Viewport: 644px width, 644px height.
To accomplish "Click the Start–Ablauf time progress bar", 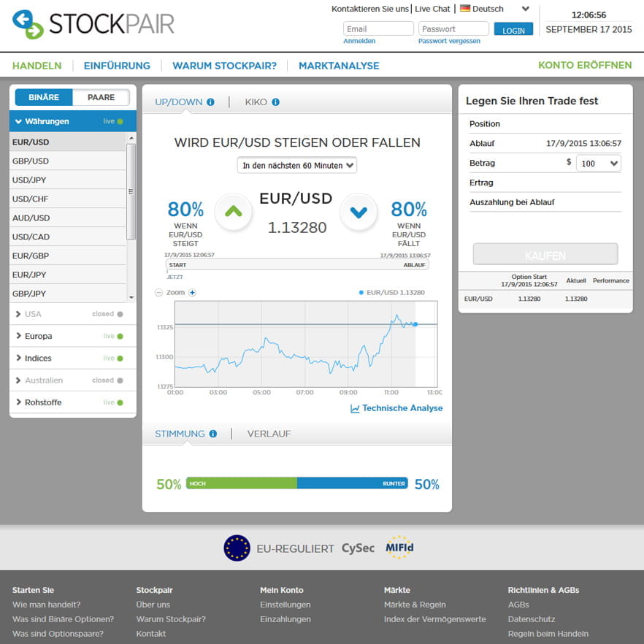I will pyautogui.click(x=297, y=264).
